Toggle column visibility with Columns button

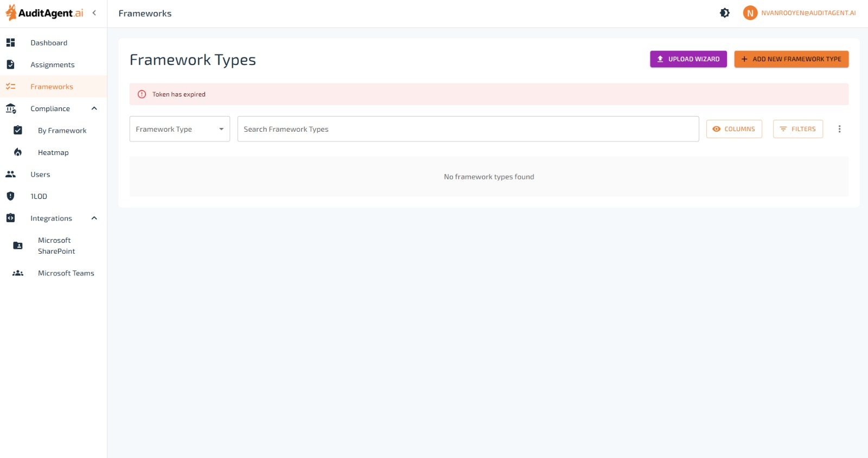[x=734, y=129]
